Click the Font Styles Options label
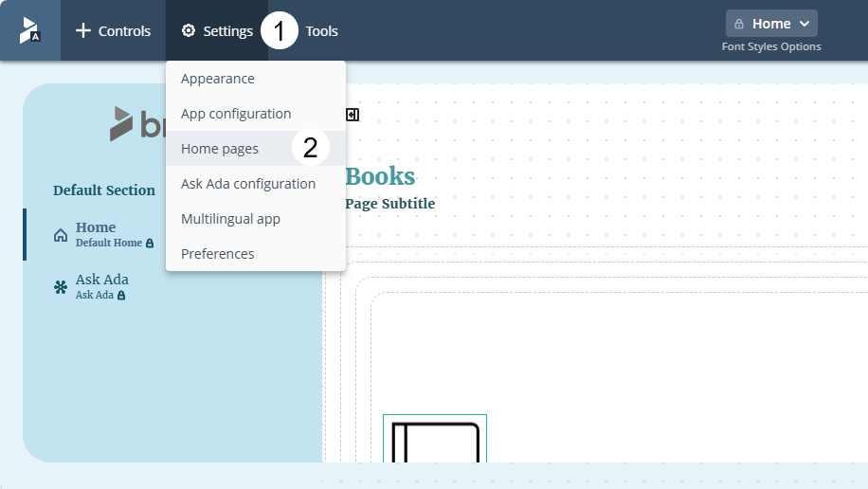Image resolution: width=868 pixels, height=489 pixels. point(771,46)
